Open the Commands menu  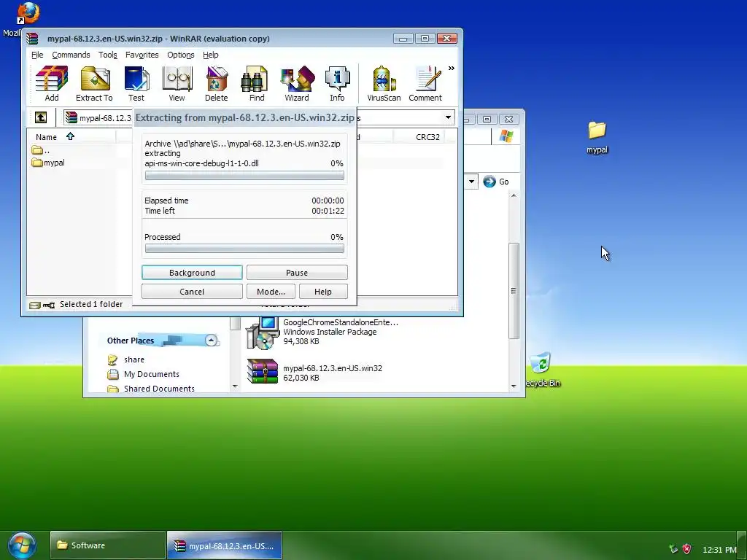click(x=71, y=55)
